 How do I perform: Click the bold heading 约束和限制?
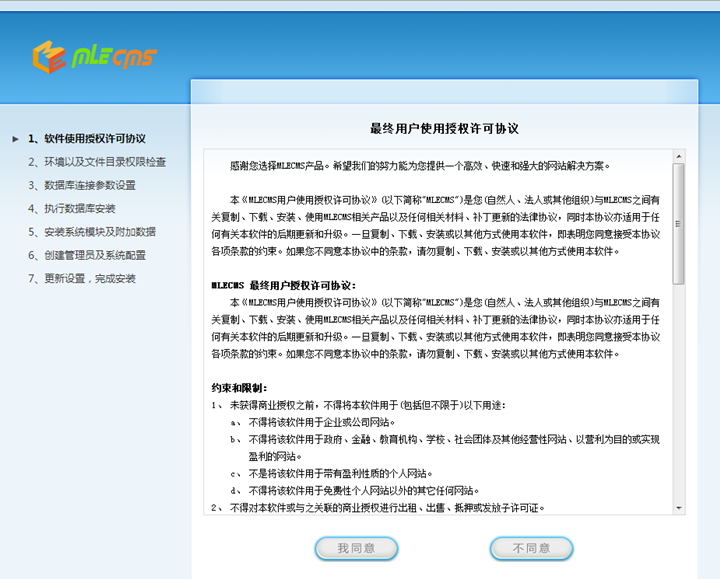tap(239, 388)
